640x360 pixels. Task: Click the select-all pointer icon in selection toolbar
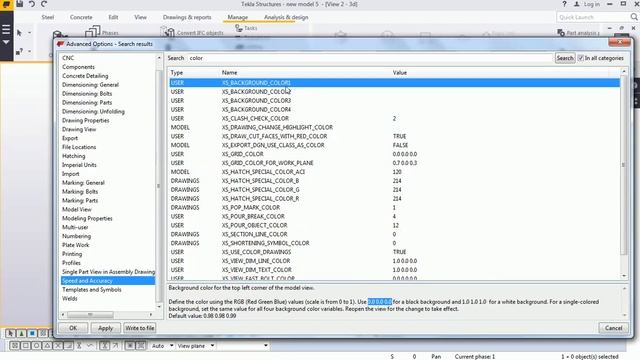click(11, 333)
